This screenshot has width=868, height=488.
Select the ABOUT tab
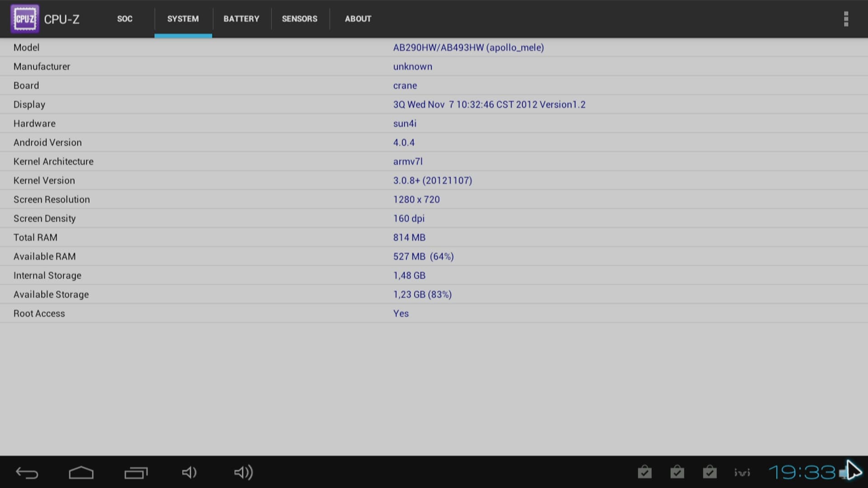click(358, 19)
